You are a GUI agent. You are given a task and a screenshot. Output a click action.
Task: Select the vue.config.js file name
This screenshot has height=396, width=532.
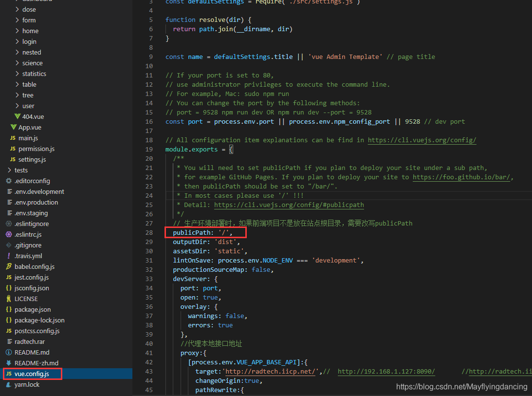click(x=32, y=374)
